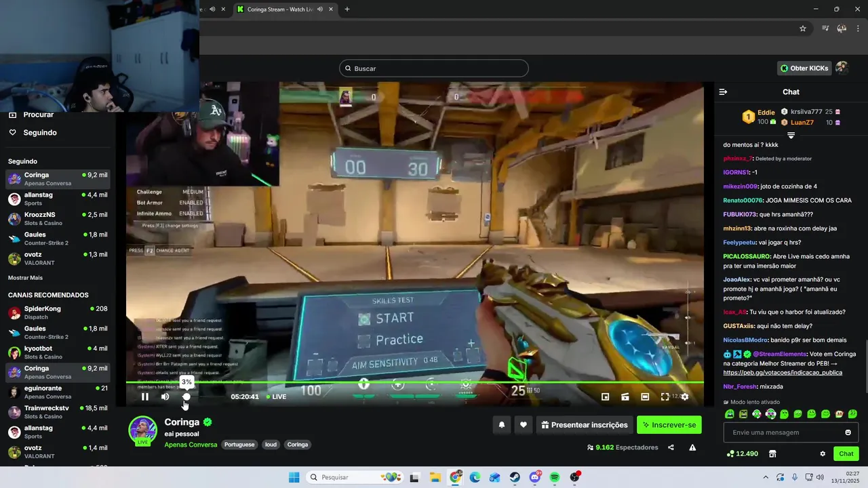The image size is (868, 488).
Task: Open allanstag Sports channel in Seguindo list
Action: pos(58,199)
